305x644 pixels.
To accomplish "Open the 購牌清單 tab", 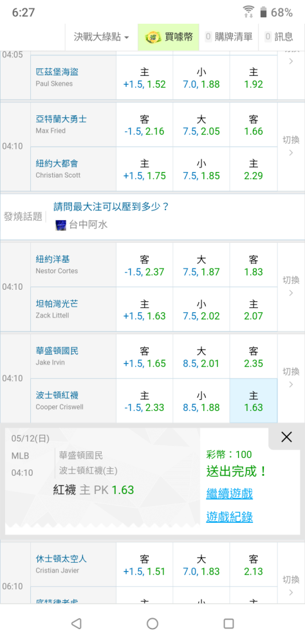I will [x=228, y=37].
